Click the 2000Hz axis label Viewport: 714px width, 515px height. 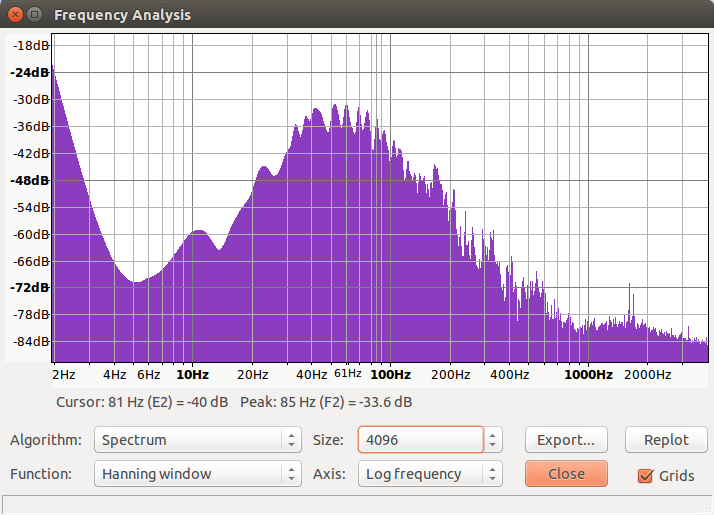pyautogui.click(x=647, y=375)
